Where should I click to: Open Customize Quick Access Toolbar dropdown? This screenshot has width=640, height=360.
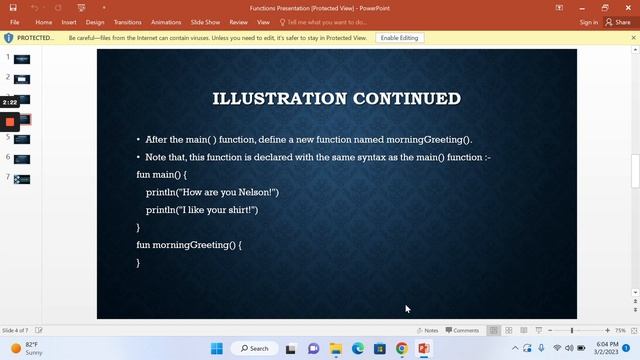point(104,8)
